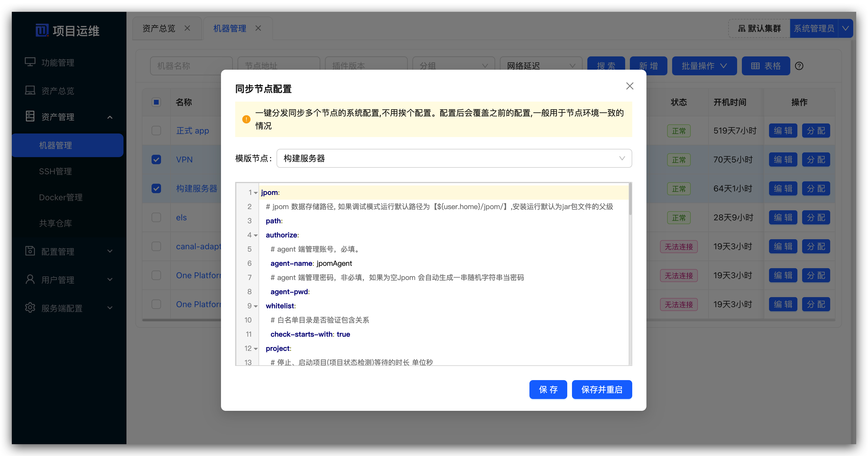Click the 机器名称 input field
Screen dimensions: 868x456
point(191,66)
